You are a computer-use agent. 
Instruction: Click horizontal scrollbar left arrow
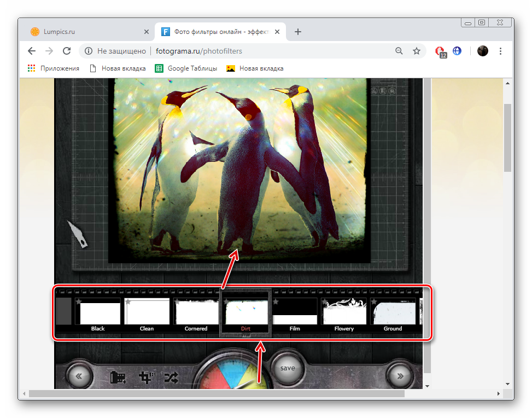[x=24, y=393]
